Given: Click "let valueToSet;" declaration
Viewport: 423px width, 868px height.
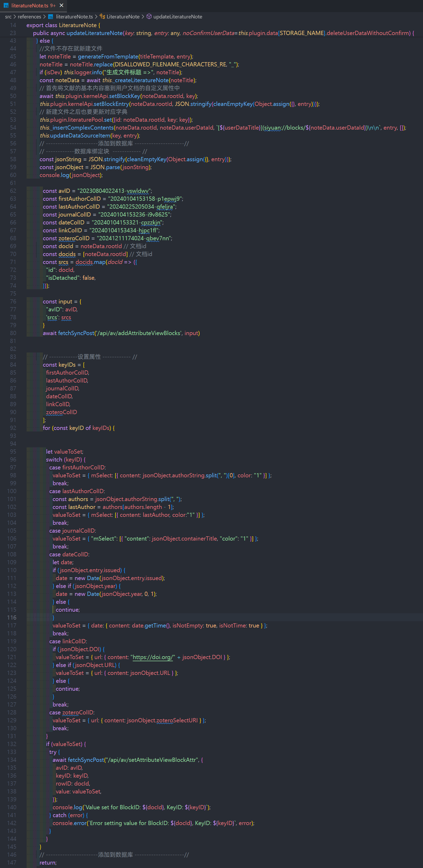Looking at the screenshot, I should tap(65, 452).
